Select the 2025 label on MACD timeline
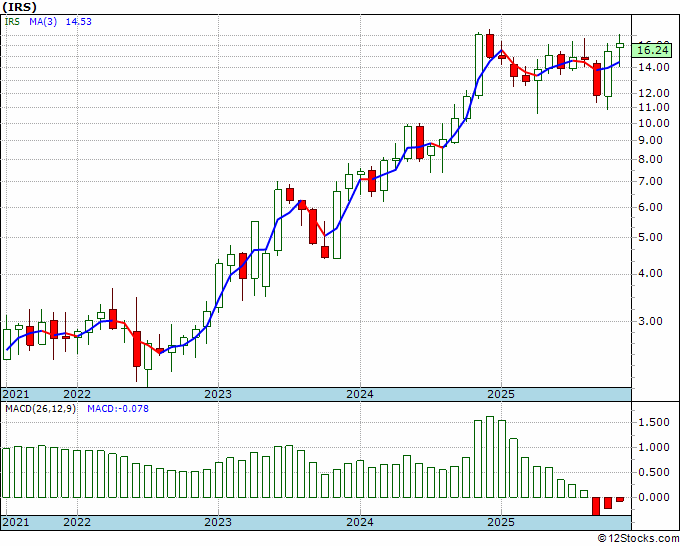Image resolution: width=680 pixels, height=546 pixels. [x=501, y=522]
